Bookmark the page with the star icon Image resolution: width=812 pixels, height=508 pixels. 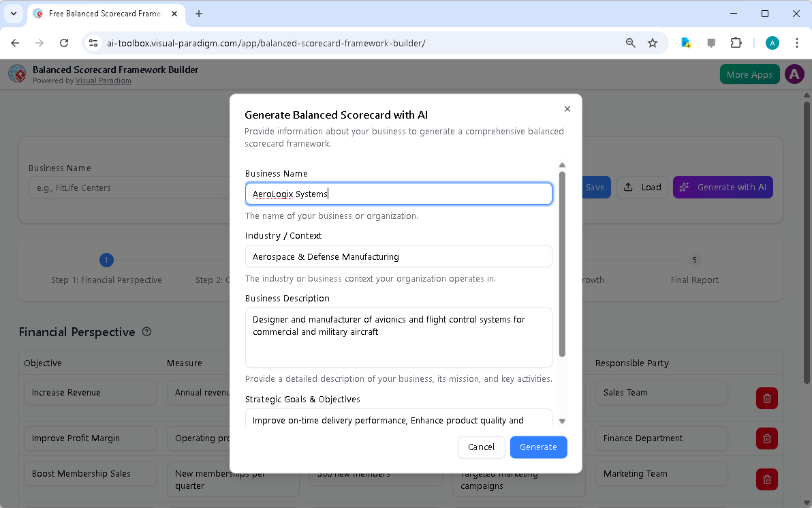653,42
